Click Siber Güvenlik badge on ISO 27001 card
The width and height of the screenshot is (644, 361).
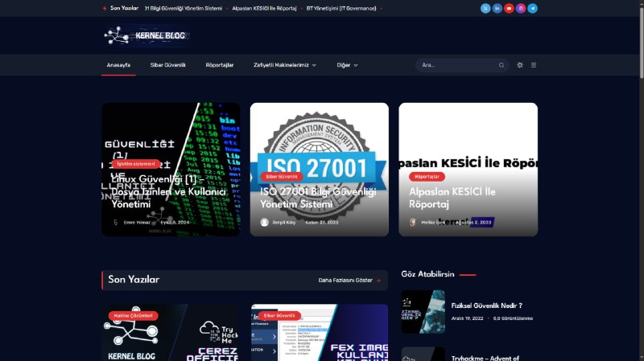[x=281, y=177]
